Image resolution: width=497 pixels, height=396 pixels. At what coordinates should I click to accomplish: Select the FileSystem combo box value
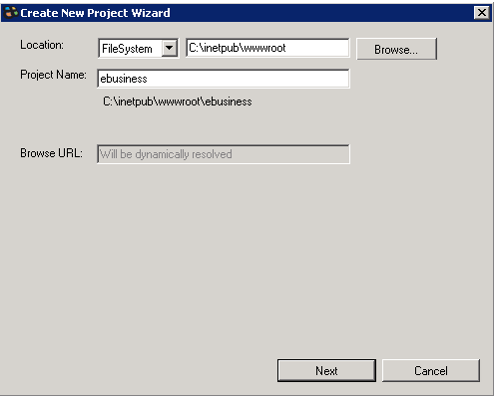coord(127,49)
